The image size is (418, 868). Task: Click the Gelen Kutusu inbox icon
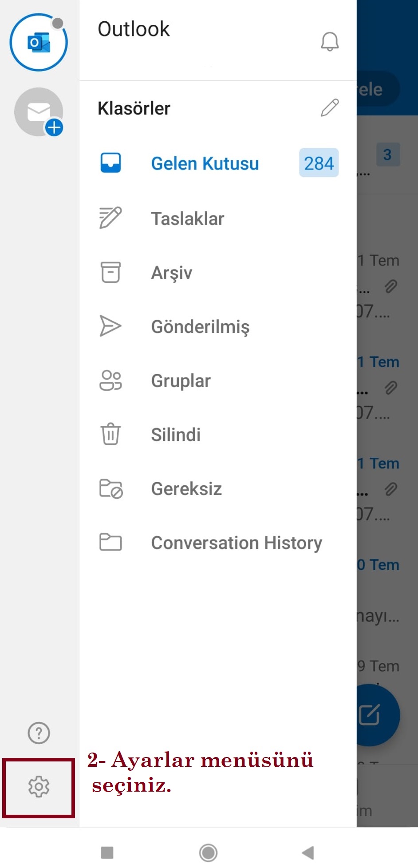pyautogui.click(x=110, y=163)
